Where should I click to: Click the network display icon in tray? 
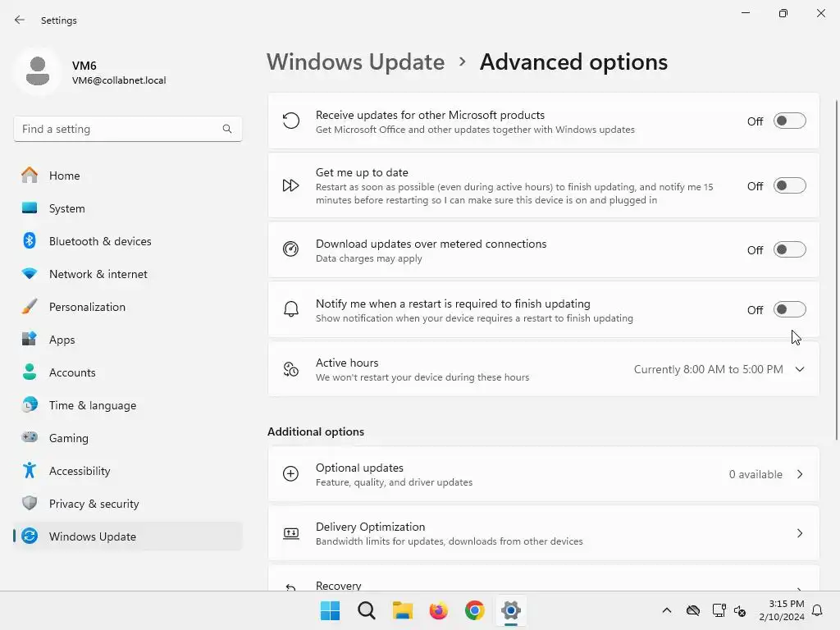719,610
